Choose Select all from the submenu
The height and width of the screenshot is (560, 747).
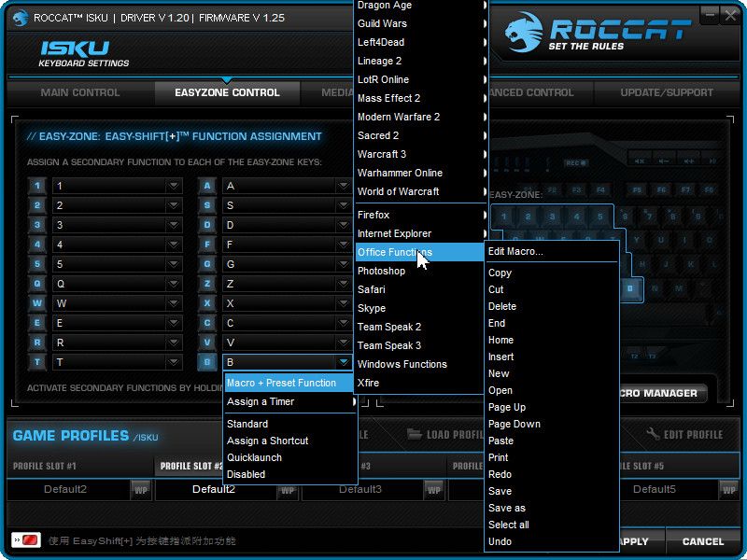(x=552, y=525)
